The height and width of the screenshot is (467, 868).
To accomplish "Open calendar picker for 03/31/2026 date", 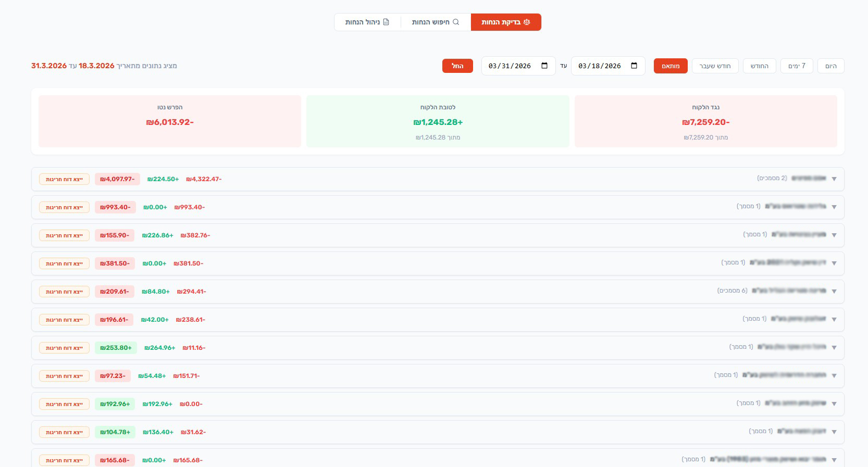I will pyautogui.click(x=544, y=66).
